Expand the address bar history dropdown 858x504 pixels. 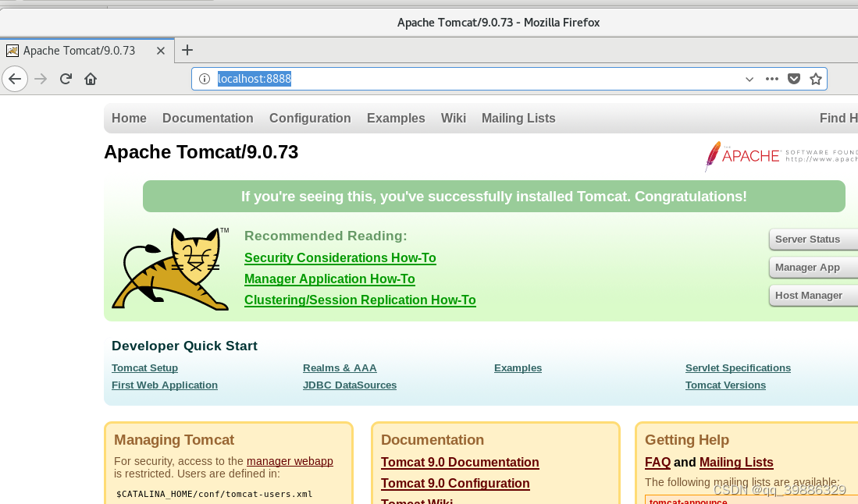[749, 80]
